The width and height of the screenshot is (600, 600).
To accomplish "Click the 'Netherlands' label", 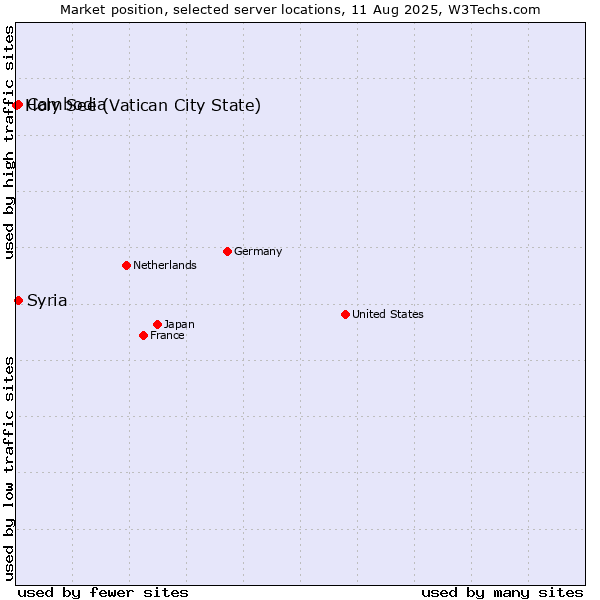I will click(x=165, y=265).
